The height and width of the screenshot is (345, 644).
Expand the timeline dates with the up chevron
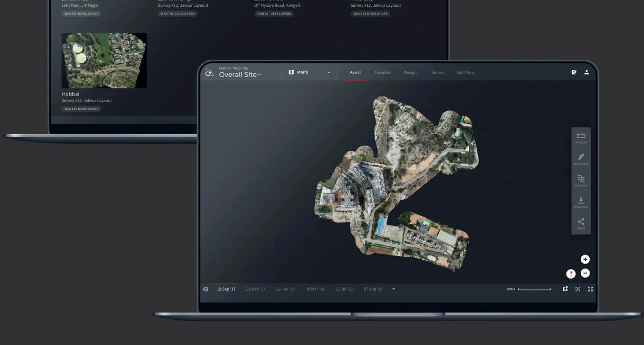(394, 289)
